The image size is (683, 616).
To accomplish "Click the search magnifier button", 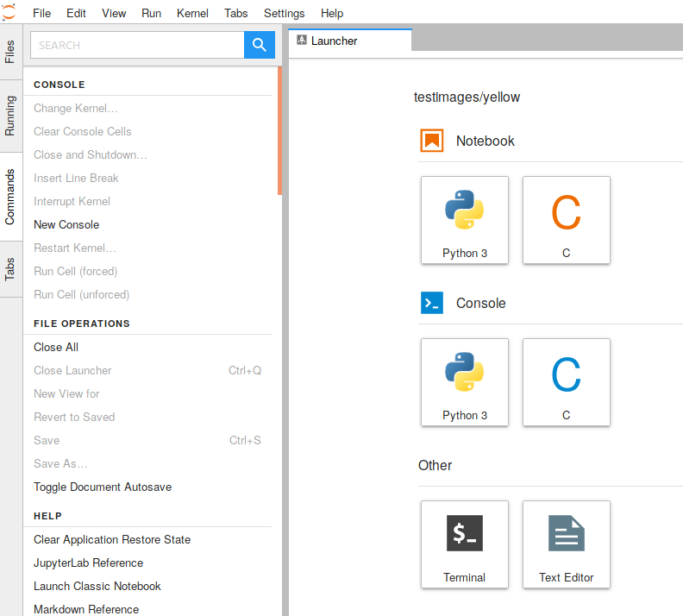I will click(260, 45).
